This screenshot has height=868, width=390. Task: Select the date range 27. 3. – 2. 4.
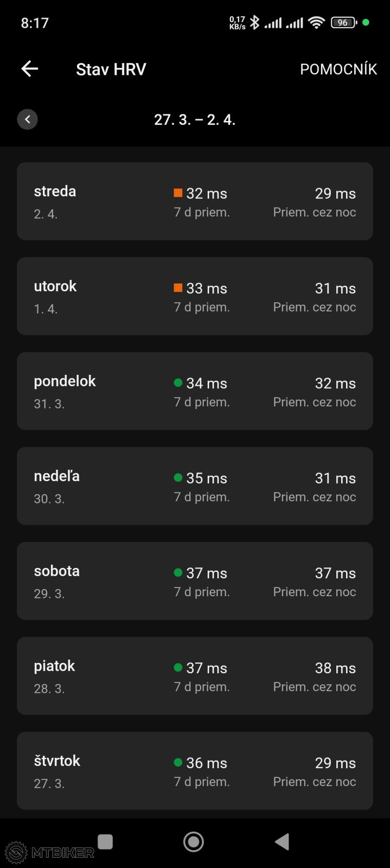tap(195, 119)
